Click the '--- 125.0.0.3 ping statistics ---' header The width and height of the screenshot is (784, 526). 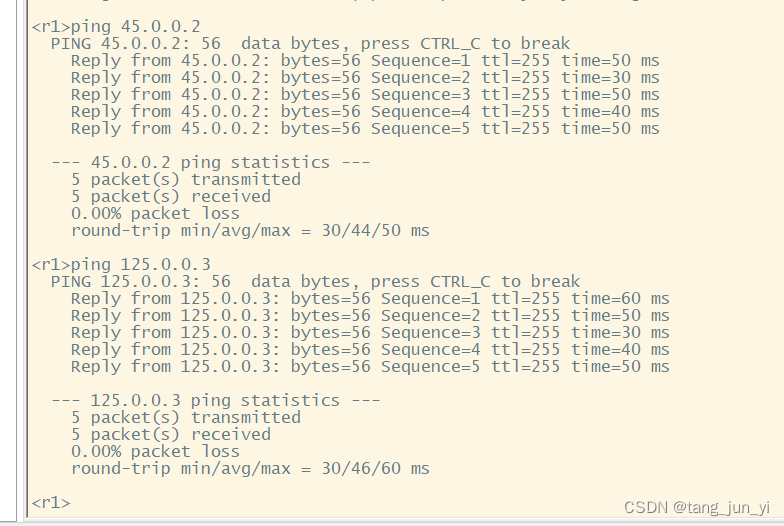(x=216, y=400)
